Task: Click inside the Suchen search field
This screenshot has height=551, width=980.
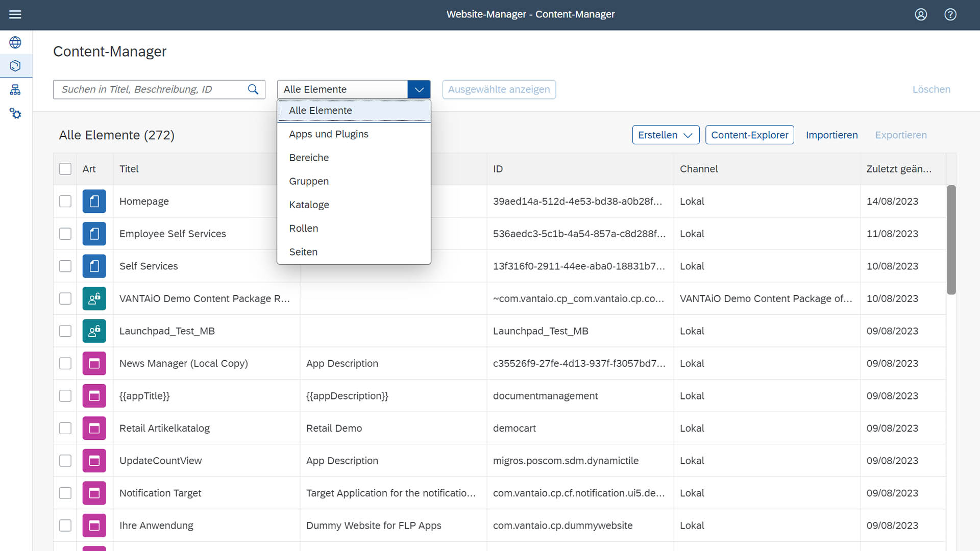Action: pos(148,89)
